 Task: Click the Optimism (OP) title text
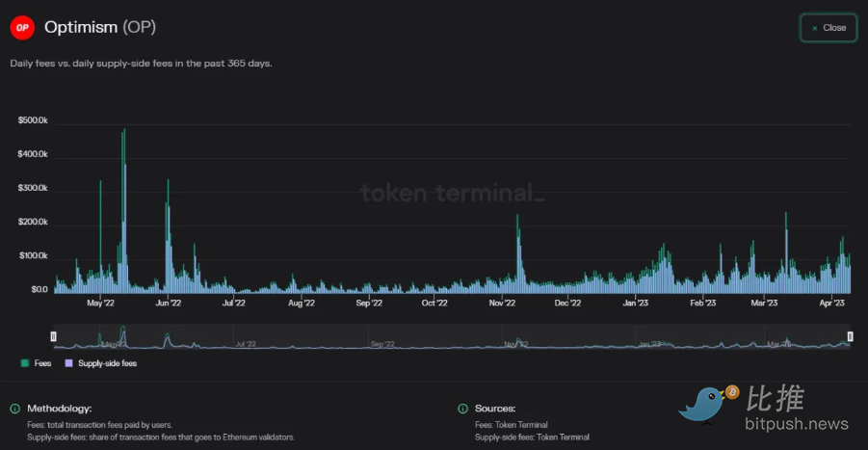[x=100, y=27]
